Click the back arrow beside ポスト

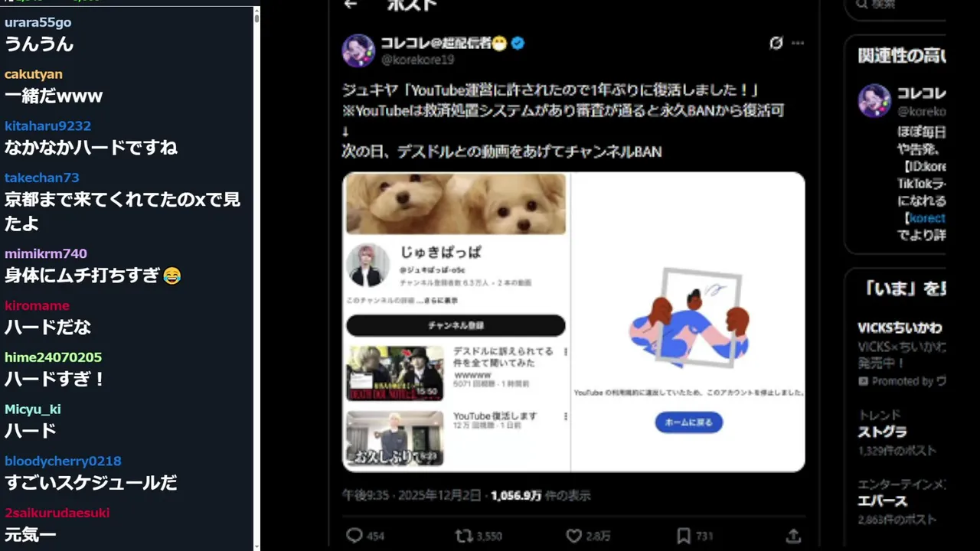(x=351, y=5)
